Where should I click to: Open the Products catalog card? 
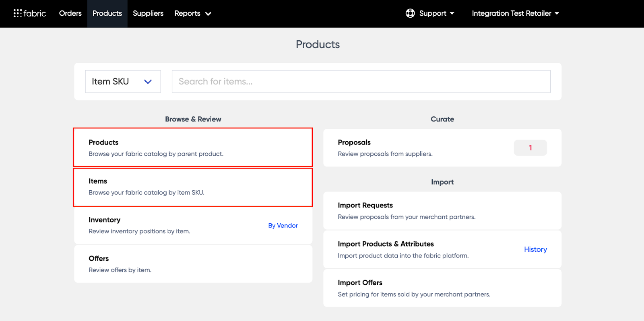point(193,147)
